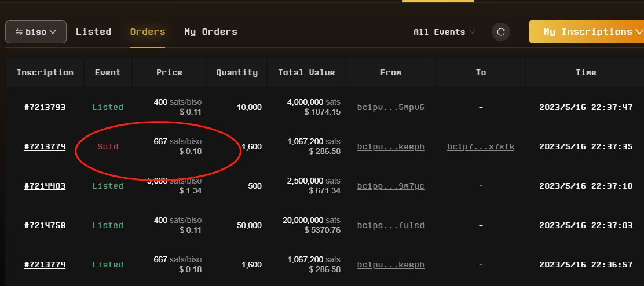
Task: Click price $ 1.34 in #7214403 row
Action: tap(190, 191)
